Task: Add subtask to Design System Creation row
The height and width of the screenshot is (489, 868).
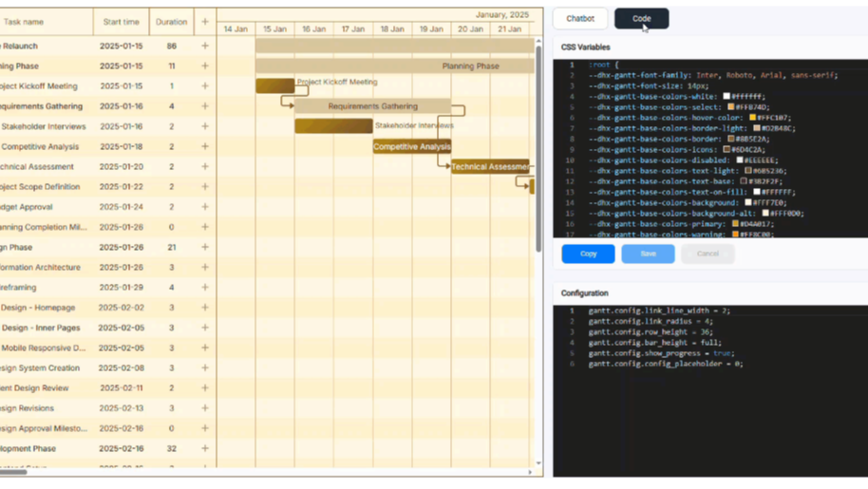Action: pyautogui.click(x=205, y=367)
